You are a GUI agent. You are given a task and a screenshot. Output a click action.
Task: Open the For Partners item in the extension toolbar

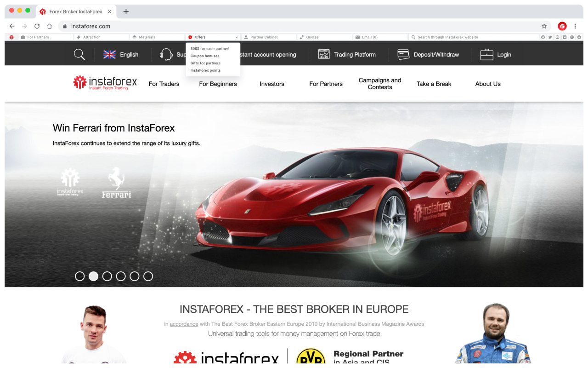tap(45, 37)
